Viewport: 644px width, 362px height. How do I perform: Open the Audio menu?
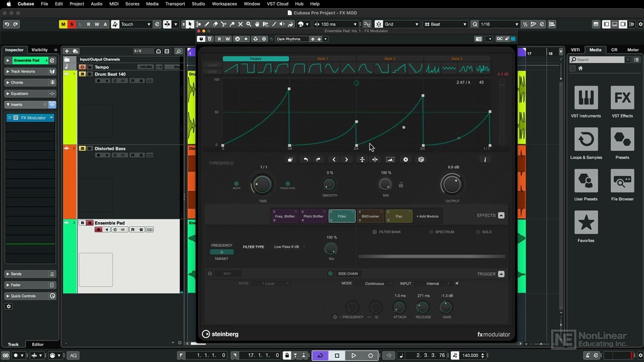[97, 4]
